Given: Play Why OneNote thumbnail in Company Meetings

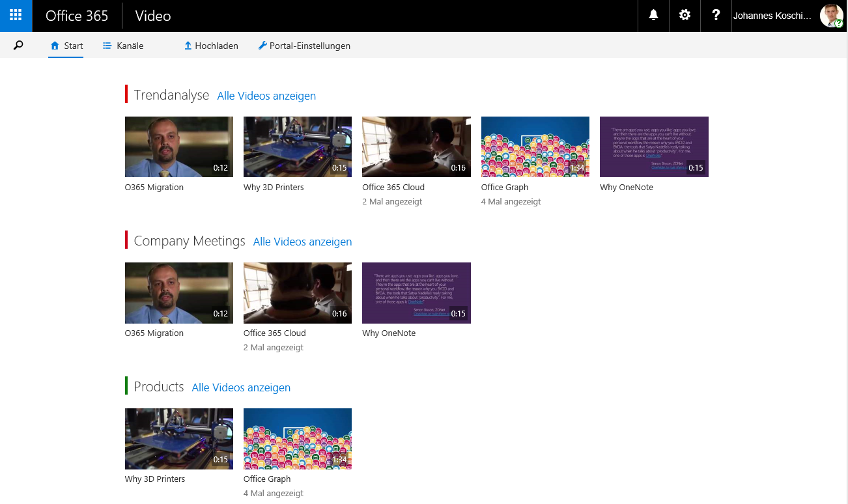Looking at the screenshot, I should (x=416, y=292).
